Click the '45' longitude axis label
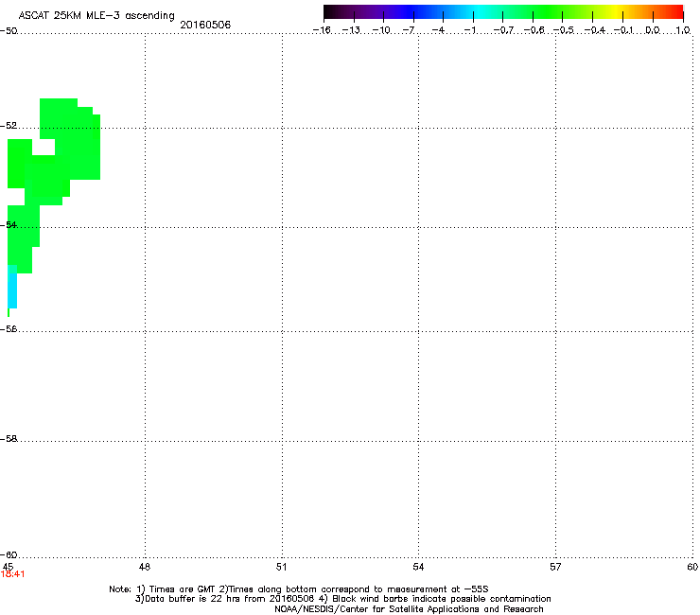Image resolution: width=700 pixels, height=615 pixels. (8, 567)
